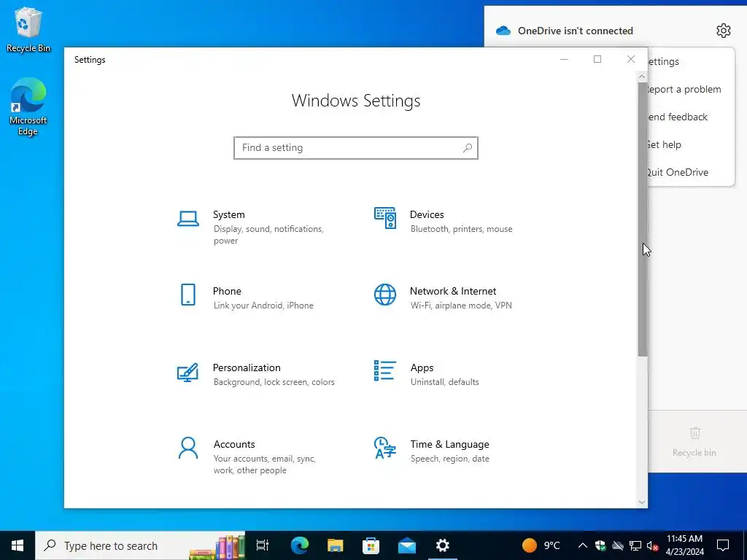Open the Time & Language icon
The height and width of the screenshot is (560, 747).
tap(385, 448)
